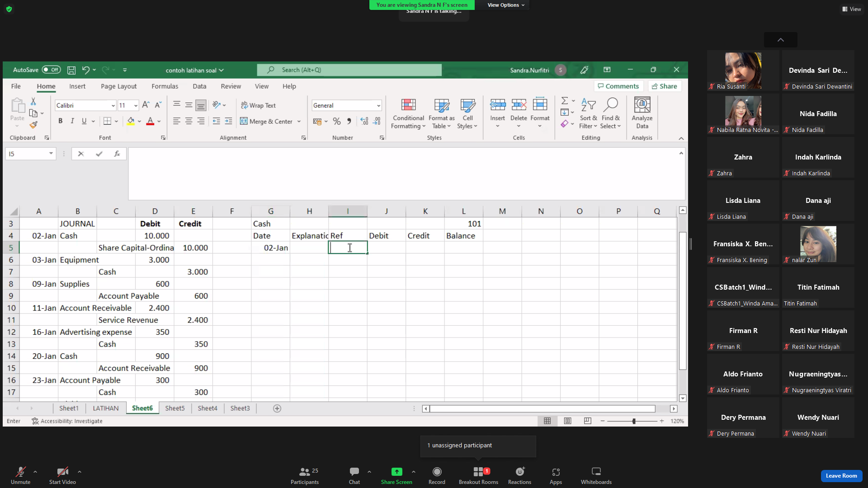Open the font name Calibri dropdown
Viewport: 868px width, 488px height.
pyautogui.click(x=113, y=105)
